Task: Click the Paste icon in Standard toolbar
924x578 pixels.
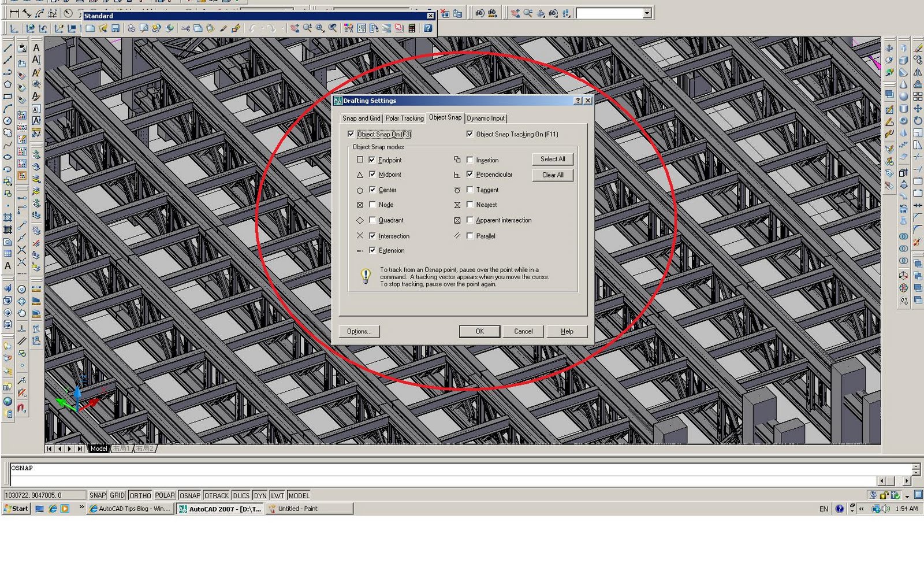Action: click(211, 28)
